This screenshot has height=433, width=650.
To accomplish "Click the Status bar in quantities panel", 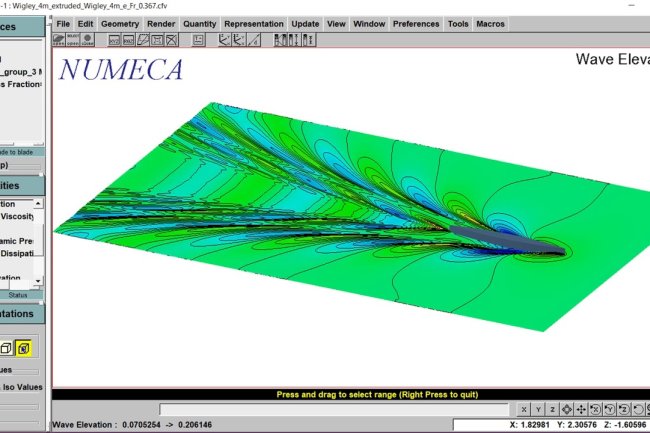I will [21, 295].
